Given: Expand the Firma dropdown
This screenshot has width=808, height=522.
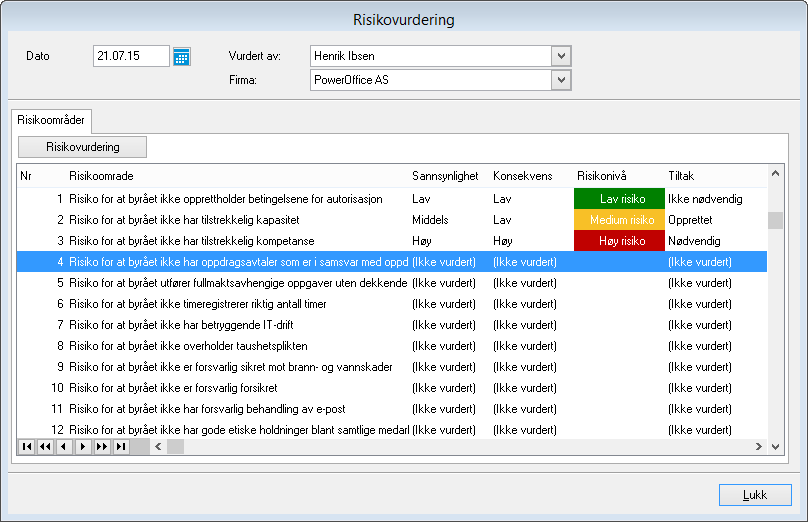Looking at the screenshot, I should (561, 80).
